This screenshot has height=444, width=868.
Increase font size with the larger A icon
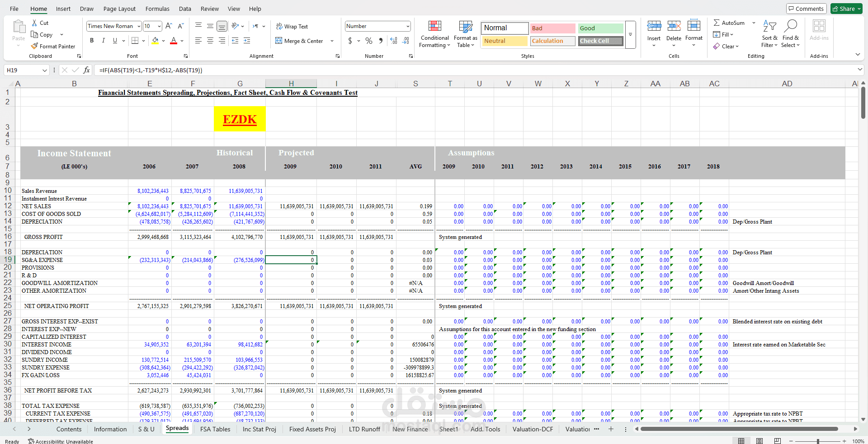coord(169,26)
